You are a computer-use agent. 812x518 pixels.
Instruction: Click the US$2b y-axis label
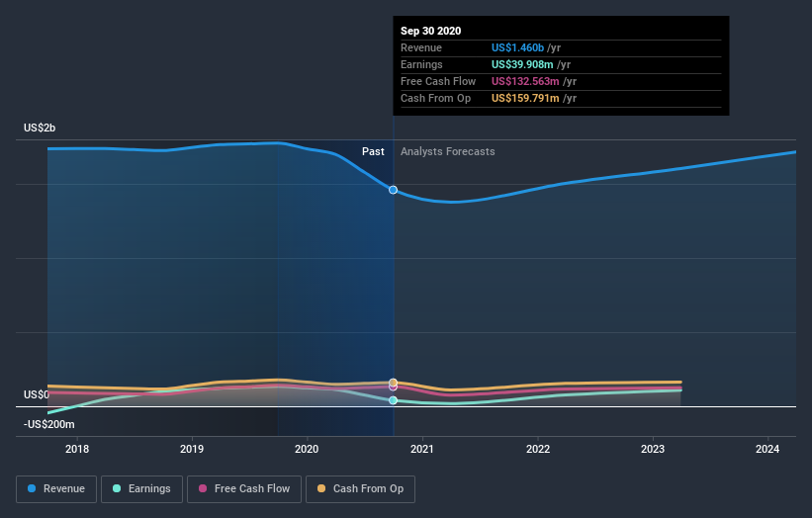click(40, 128)
